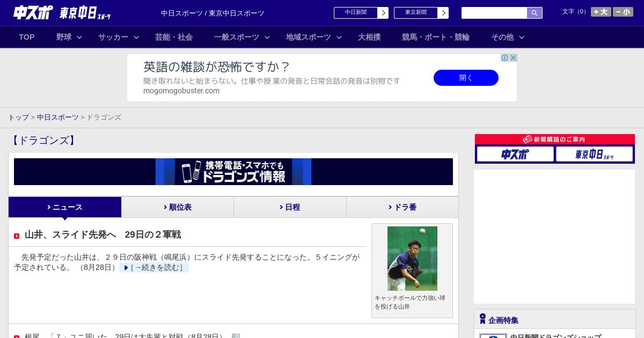Viewport: 644px width, 338px height.
Task: Expand 地域スポーツ dropdown chevron
Action: pyautogui.click(x=339, y=38)
